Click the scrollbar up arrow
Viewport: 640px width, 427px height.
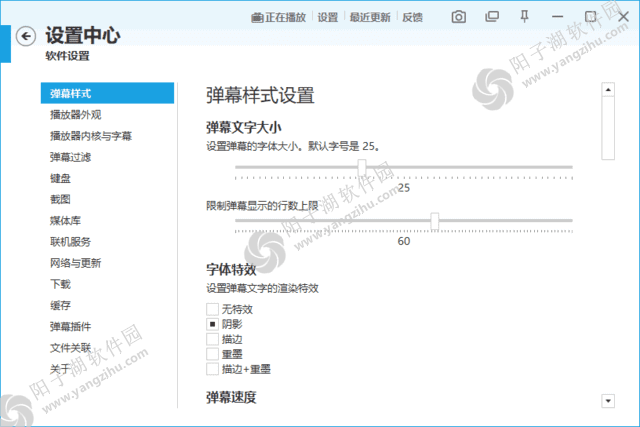(x=608, y=89)
